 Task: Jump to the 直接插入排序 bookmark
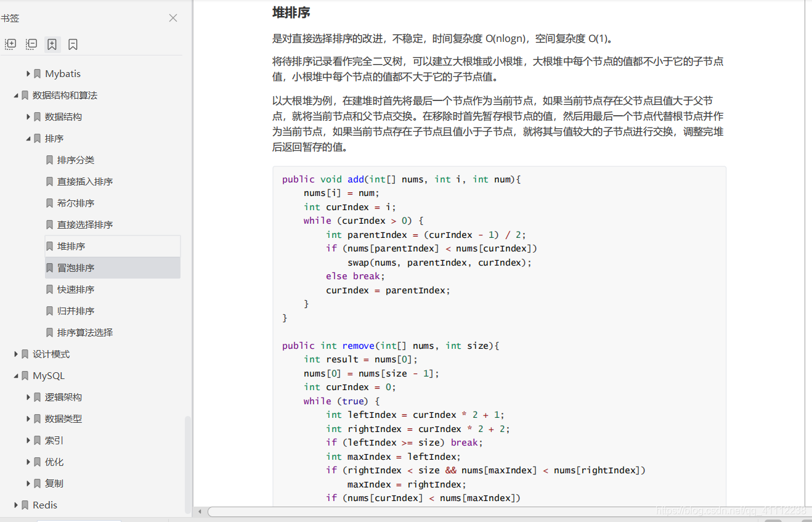[x=85, y=181]
